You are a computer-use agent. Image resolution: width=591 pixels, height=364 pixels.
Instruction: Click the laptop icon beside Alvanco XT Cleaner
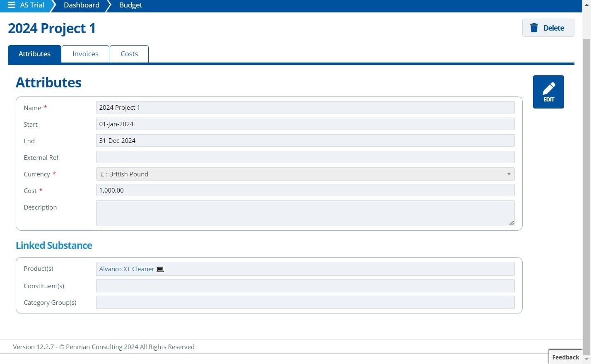[x=160, y=269]
